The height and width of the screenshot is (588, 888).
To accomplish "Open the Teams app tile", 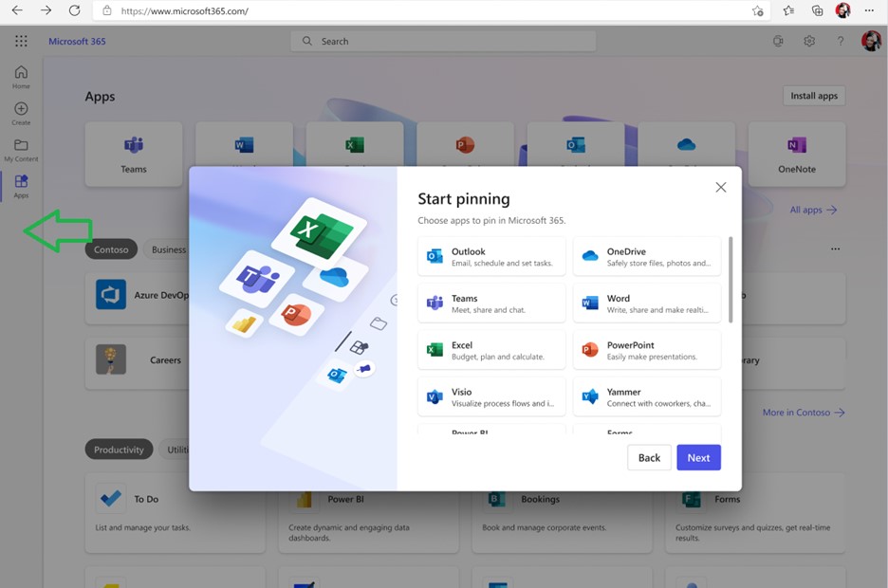I will pyautogui.click(x=134, y=154).
